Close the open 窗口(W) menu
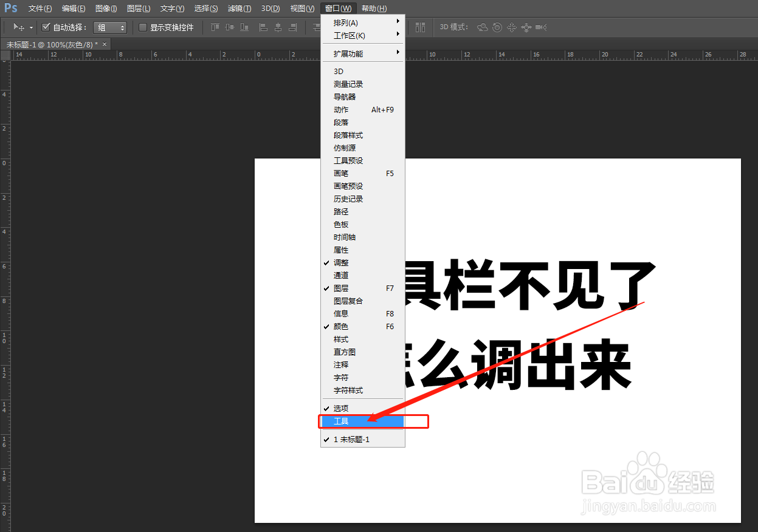 338,9
